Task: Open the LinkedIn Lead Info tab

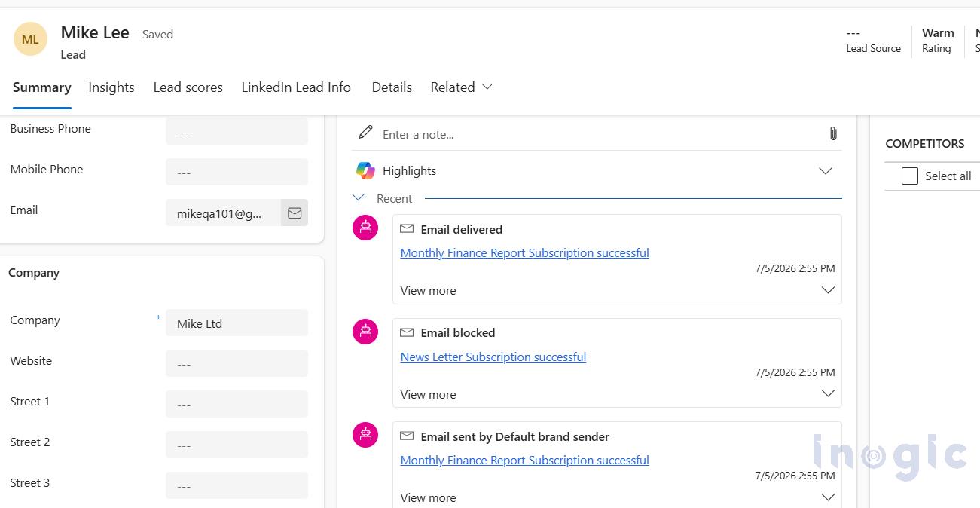Action: pyautogui.click(x=296, y=87)
